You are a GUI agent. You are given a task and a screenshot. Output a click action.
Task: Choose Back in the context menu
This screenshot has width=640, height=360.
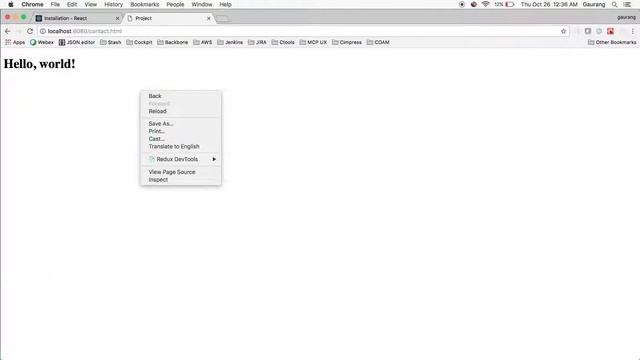coord(181,96)
